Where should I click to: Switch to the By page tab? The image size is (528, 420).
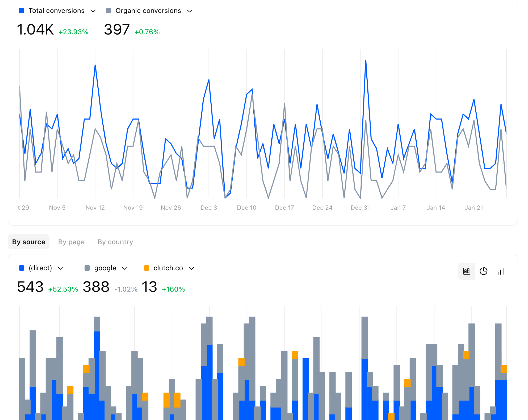pos(71,242)
